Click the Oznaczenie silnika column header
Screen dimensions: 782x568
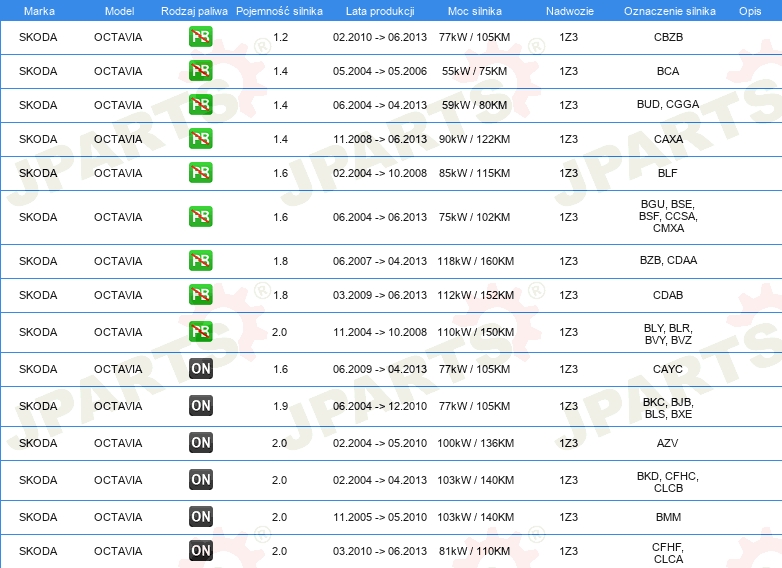tap(669, 11)
